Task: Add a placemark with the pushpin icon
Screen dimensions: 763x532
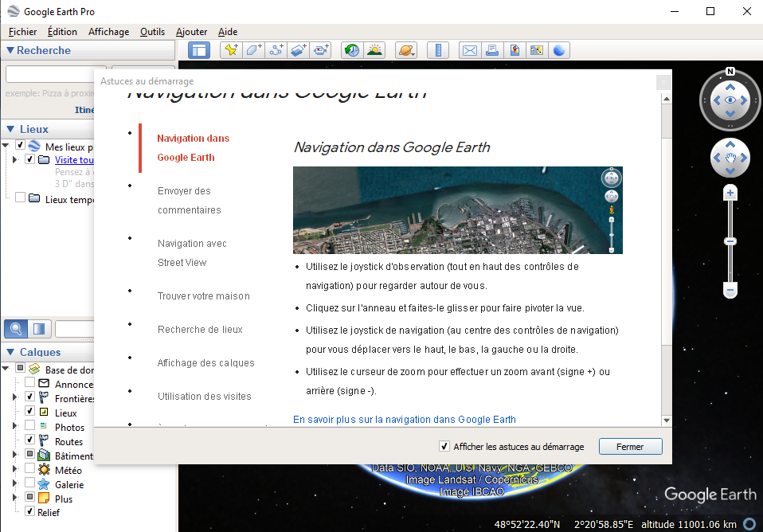Action: click(231, 50)
